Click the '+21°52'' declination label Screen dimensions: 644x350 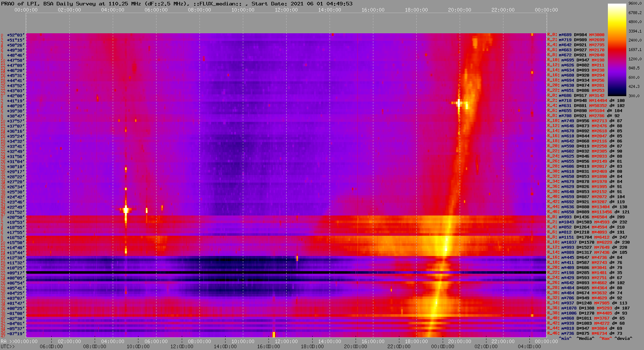click(x=16, y=212)
